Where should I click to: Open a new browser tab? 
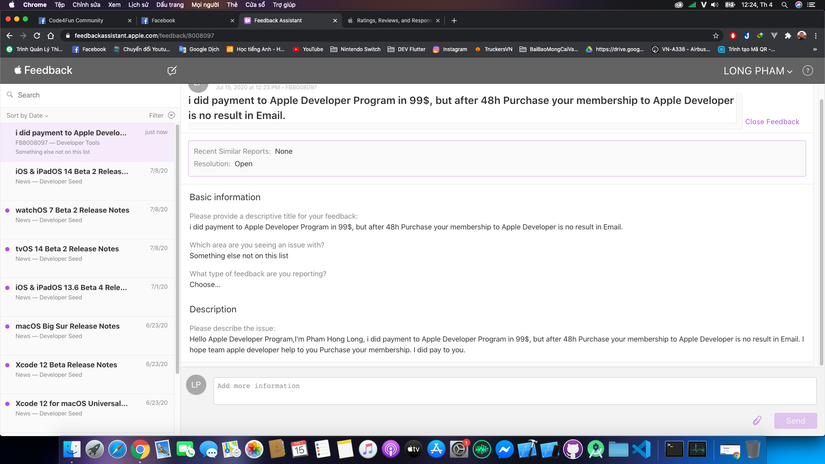(x=454, y=21)
